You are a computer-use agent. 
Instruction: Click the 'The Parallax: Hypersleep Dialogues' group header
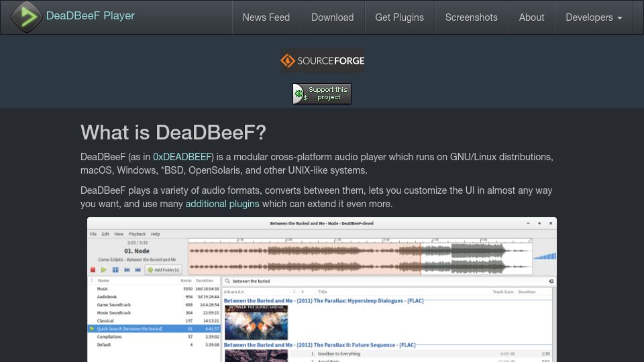click(323, 301)
